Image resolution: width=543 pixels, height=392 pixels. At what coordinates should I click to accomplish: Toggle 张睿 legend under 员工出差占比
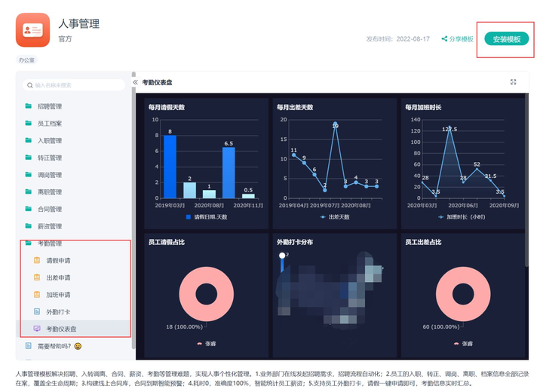pyautogui.click(x=463, y=344)
